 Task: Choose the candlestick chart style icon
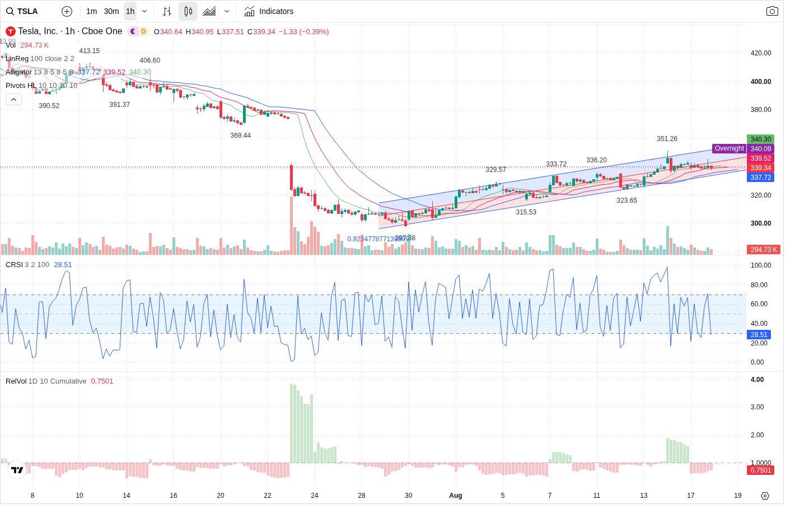coord(188,11)
